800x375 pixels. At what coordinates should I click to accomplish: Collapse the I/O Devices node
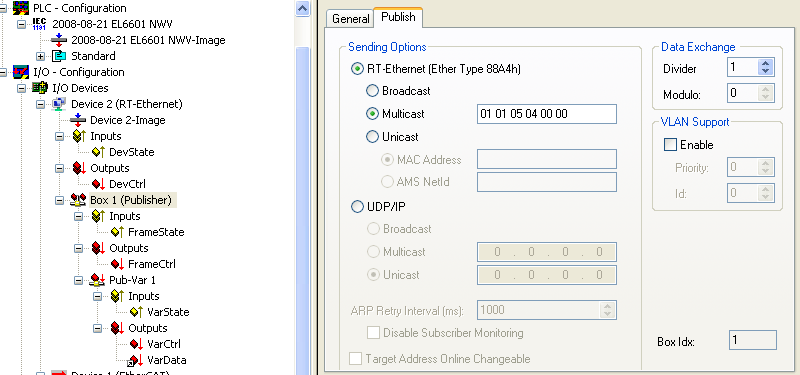[21, 88]
